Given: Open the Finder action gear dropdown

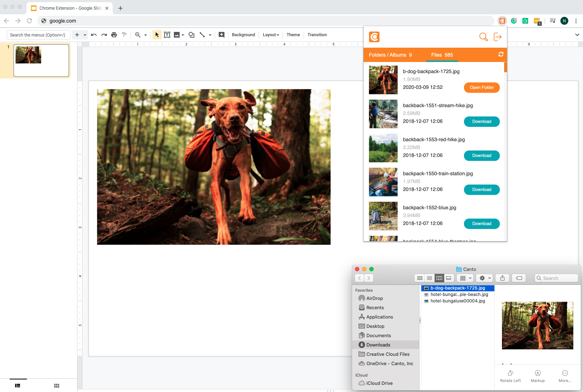Looking at the screenshot, I should [484, 278].
